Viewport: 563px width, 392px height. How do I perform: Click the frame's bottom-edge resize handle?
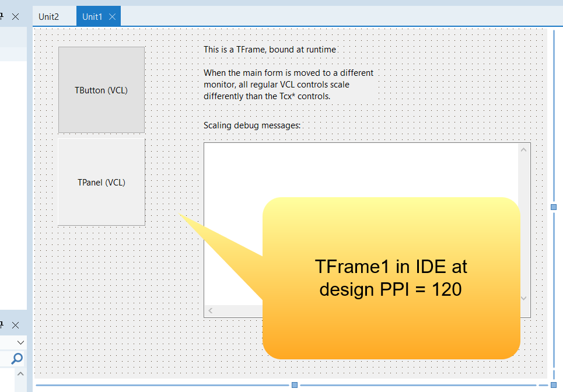295,385
